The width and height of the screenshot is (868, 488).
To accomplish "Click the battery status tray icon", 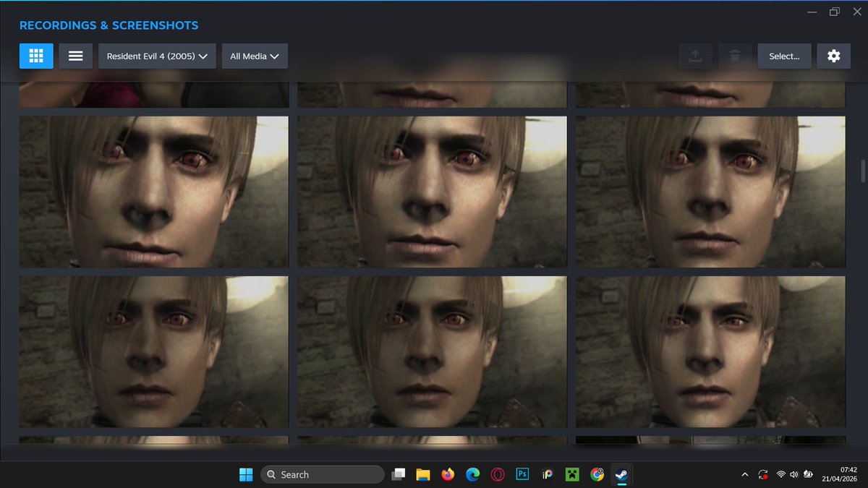I will (x=809, y=474).
